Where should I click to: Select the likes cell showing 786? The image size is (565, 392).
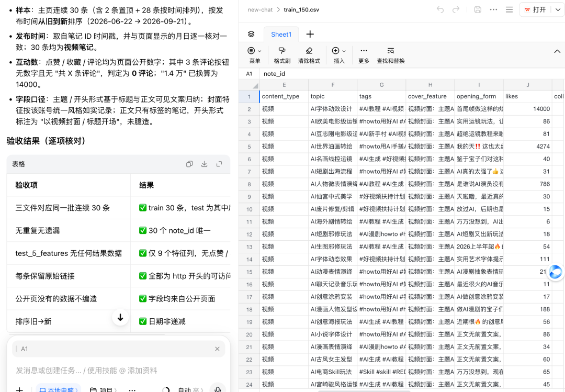pyautogui.click(x=527, y=184)
